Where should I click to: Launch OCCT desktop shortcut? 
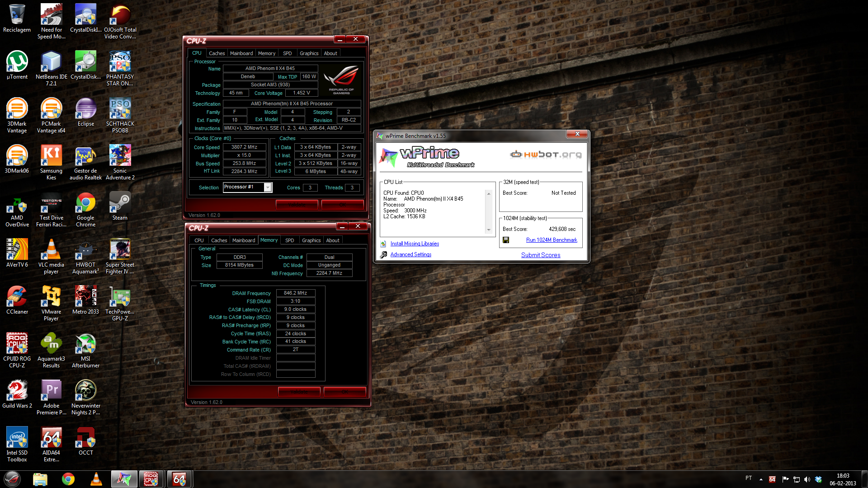click(x=85, y=441)
